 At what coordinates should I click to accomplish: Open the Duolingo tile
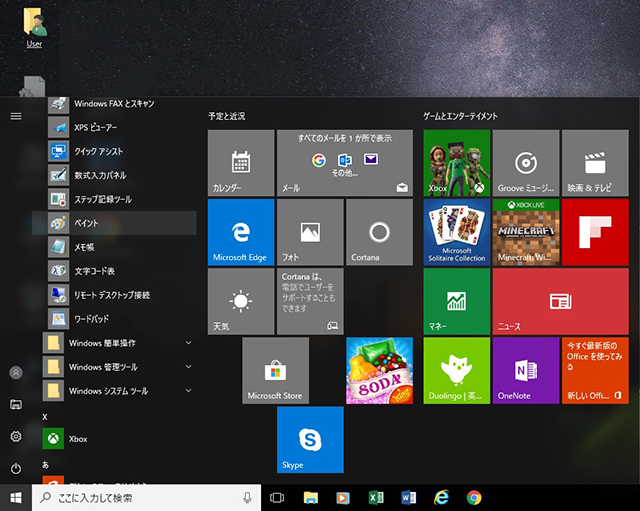[x=457, y=370]
